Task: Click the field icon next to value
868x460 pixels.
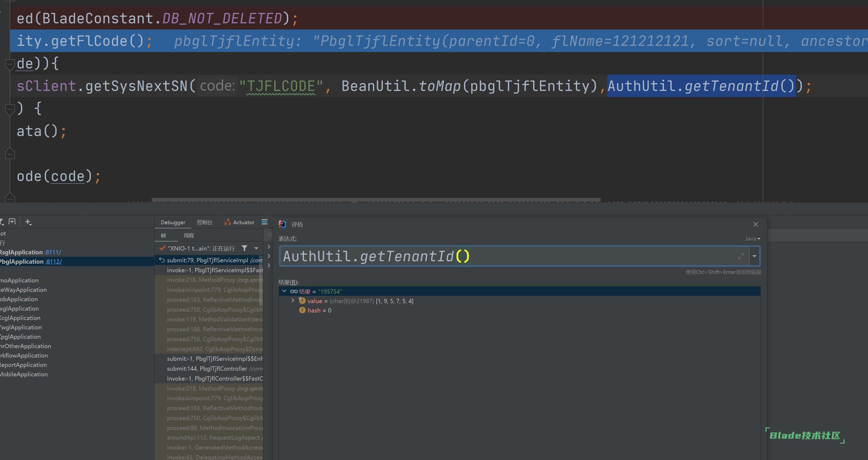Action: click(x=302, y=300)
